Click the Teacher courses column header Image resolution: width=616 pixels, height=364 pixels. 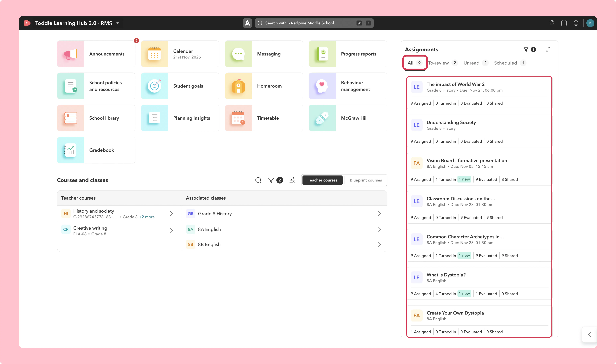point(78,198)
